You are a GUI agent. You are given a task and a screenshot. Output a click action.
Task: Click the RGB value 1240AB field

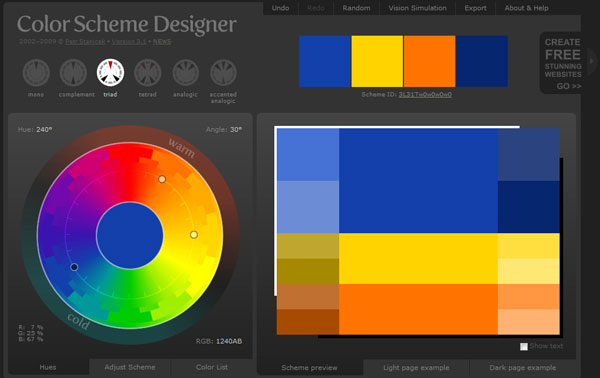coord(229,341)
